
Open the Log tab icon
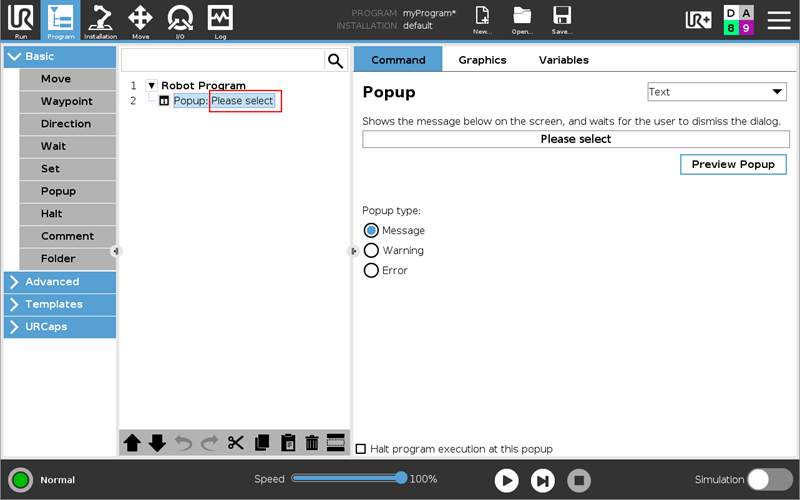220,20
